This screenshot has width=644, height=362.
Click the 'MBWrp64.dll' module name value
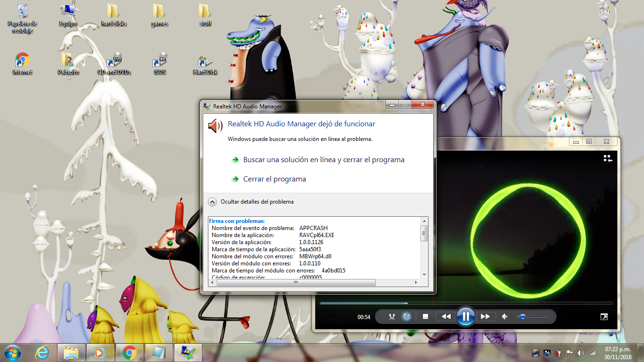[x=315, y=256]
